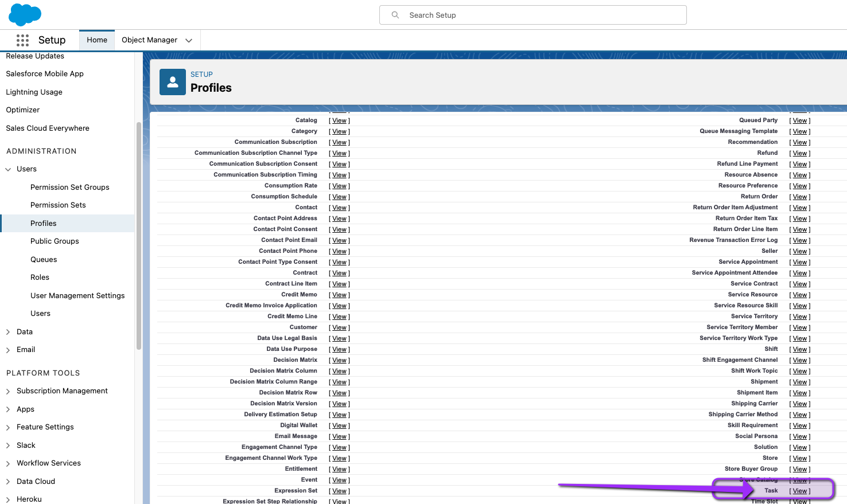Click View link for Contact
The width and height of the screenshot is (847, 504).
[339, 208]
